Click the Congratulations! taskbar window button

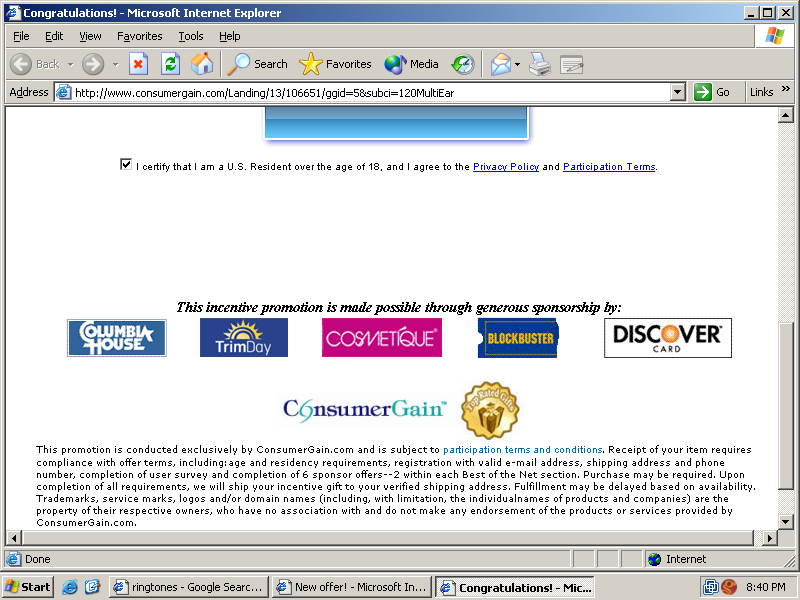(515, 587)
